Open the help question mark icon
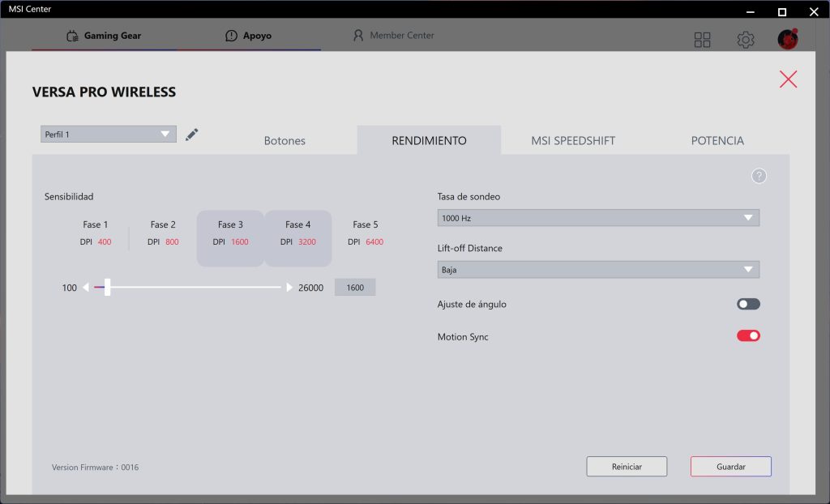Screen dimensions: 830x504 [x=759, y=176]
